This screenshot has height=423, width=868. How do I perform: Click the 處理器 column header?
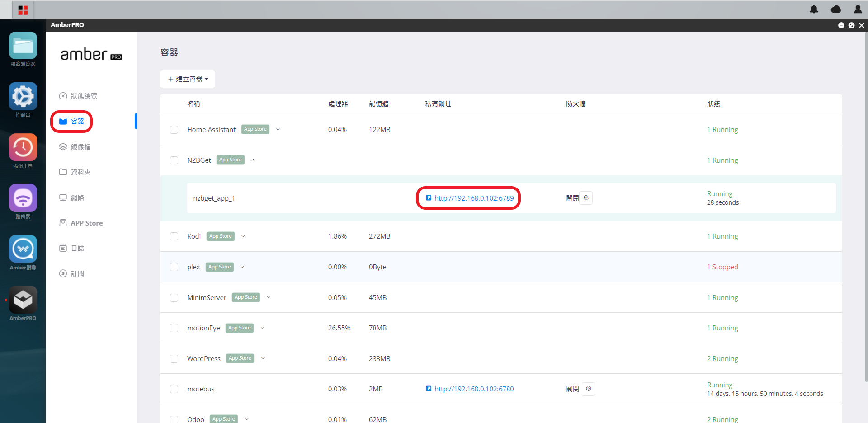(x=338, y=104)
